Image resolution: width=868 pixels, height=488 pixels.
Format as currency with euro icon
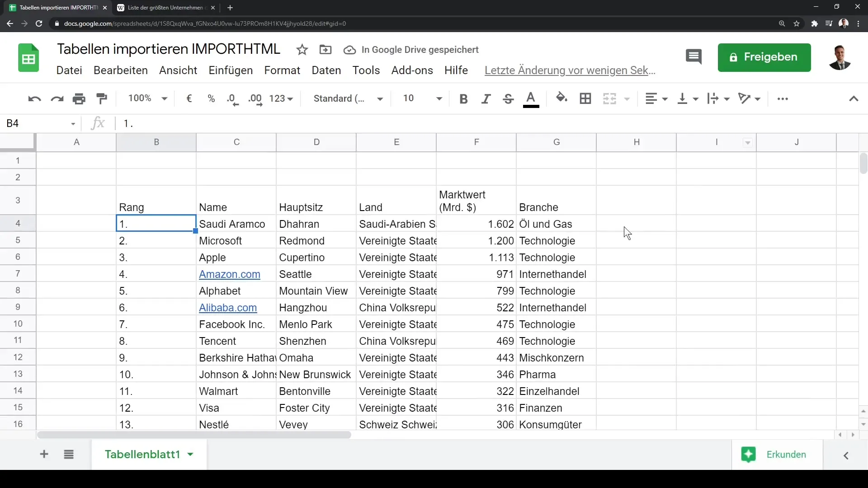[x=189, y=99]
